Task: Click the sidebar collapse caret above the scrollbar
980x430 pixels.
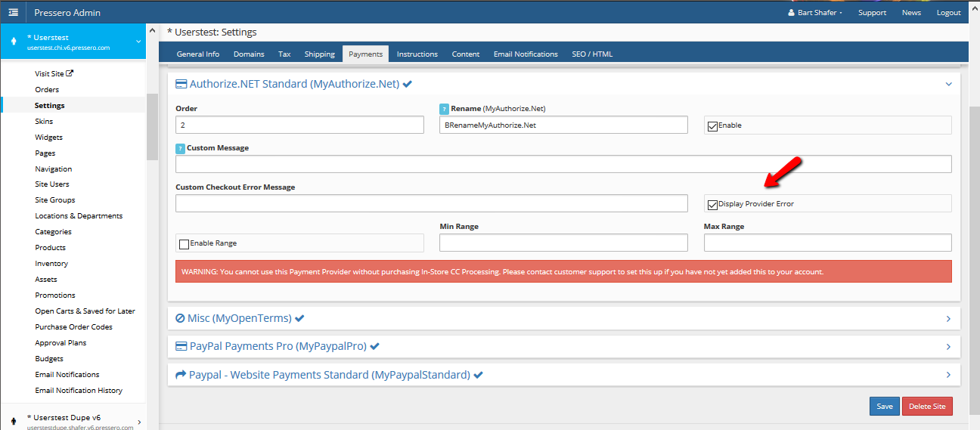Action: tap(152, 31)
